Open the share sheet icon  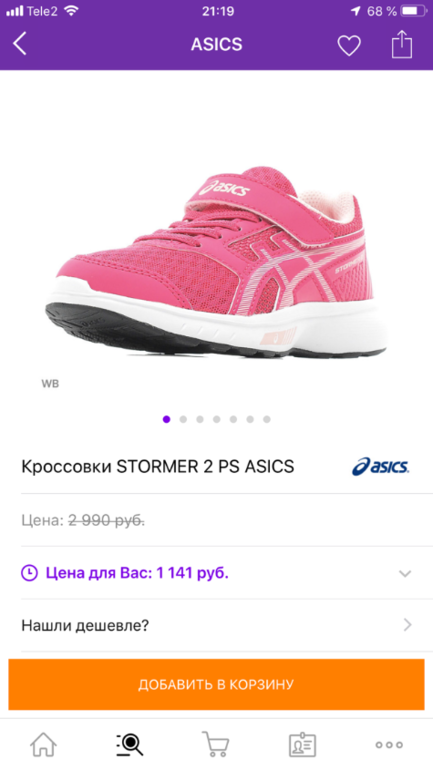tap(402, 44)
